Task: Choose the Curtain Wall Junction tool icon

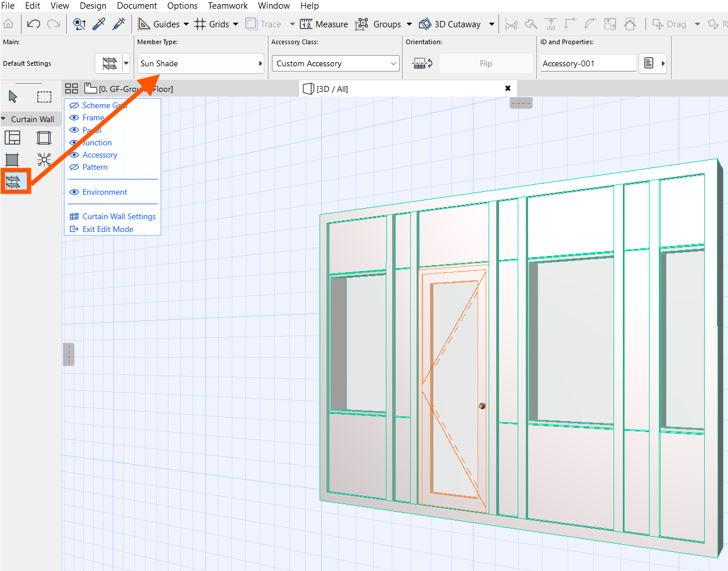Action: tap(44, 160)
